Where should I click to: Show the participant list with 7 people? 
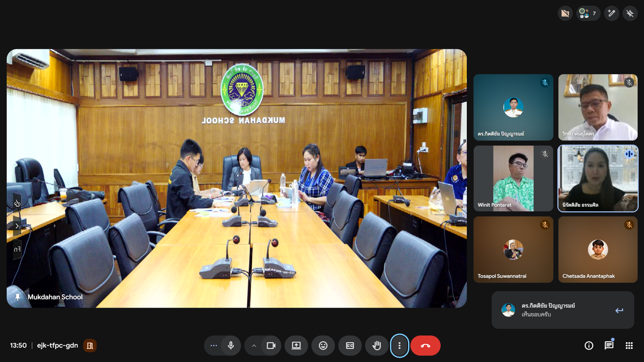tap(588, 13)
